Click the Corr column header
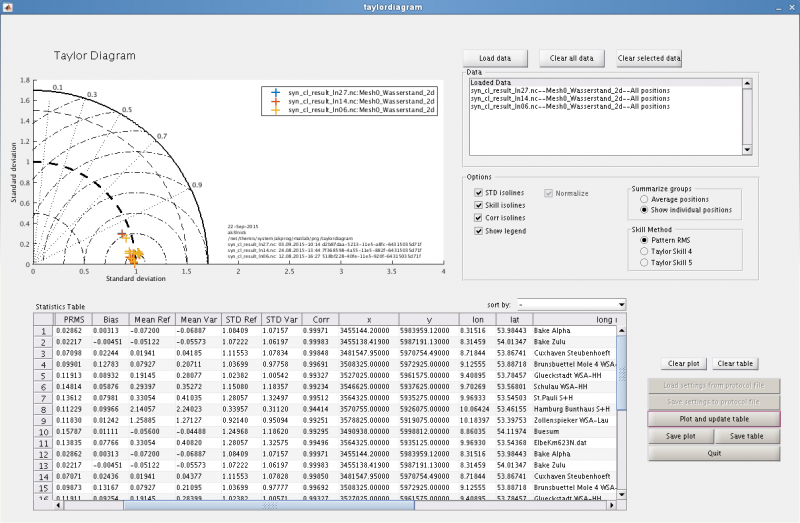Viewport: 800px width, 523px height. pos(320,319)
